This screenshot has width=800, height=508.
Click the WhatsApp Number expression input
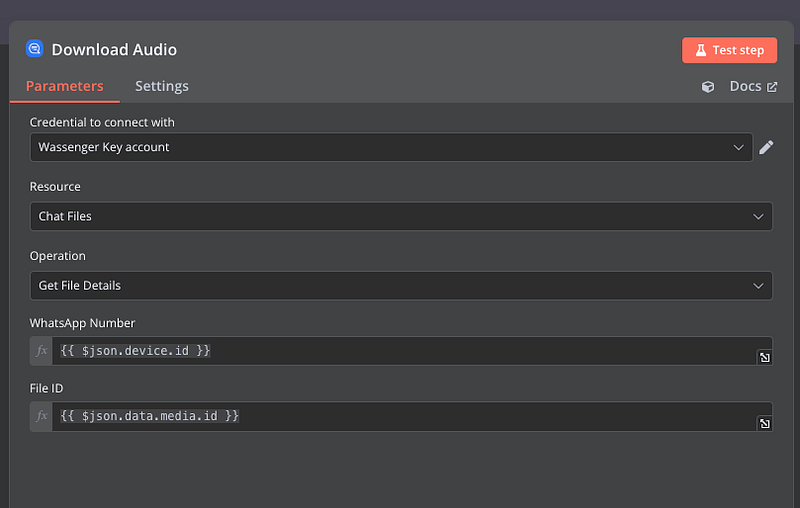(x=400, y=351)
